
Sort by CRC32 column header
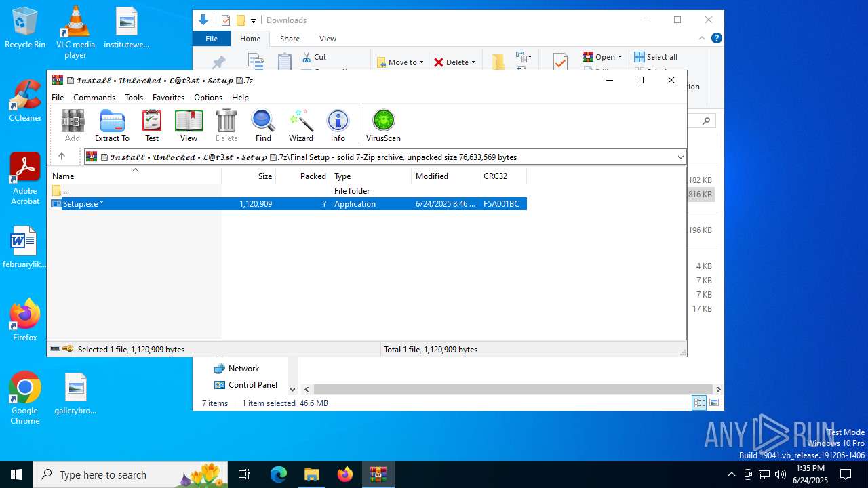[x=503, y=176]
